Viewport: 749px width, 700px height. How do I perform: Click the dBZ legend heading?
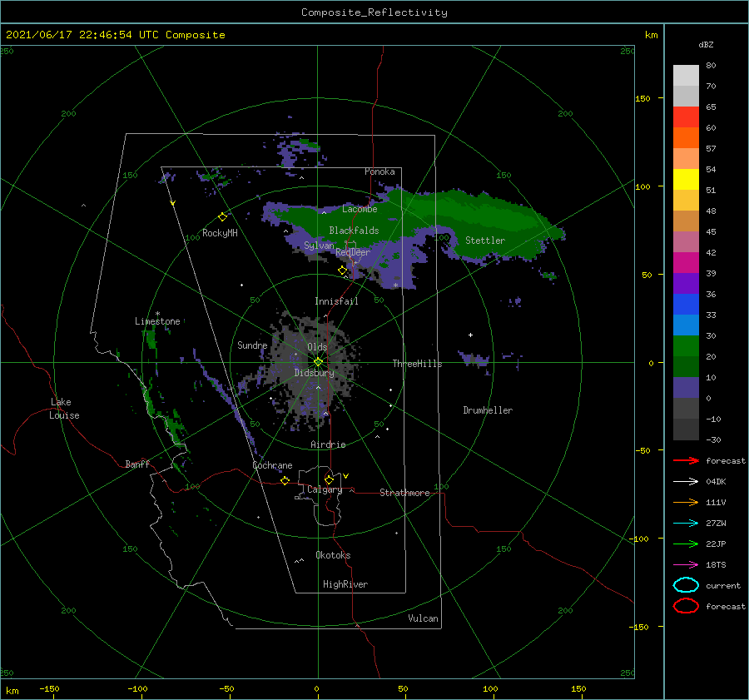pyautogui.click(x=706, y=44)
